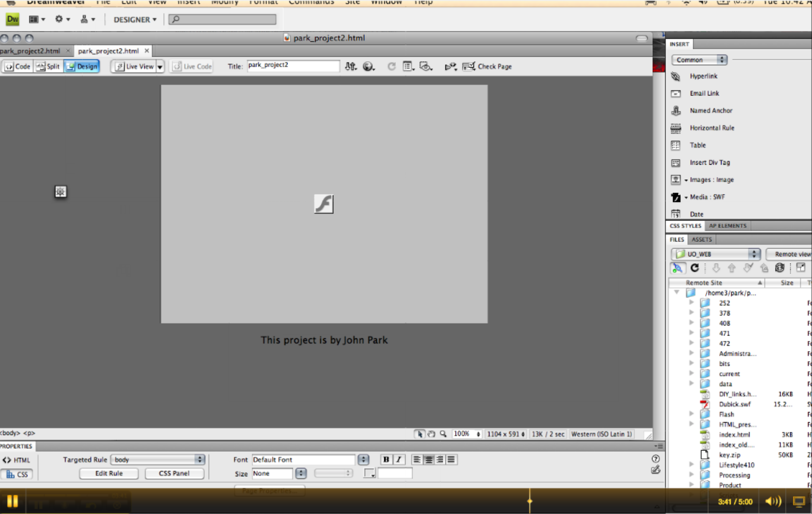
Task: Open the text color swatch in Properties
Action: click(x=369, y=473)
